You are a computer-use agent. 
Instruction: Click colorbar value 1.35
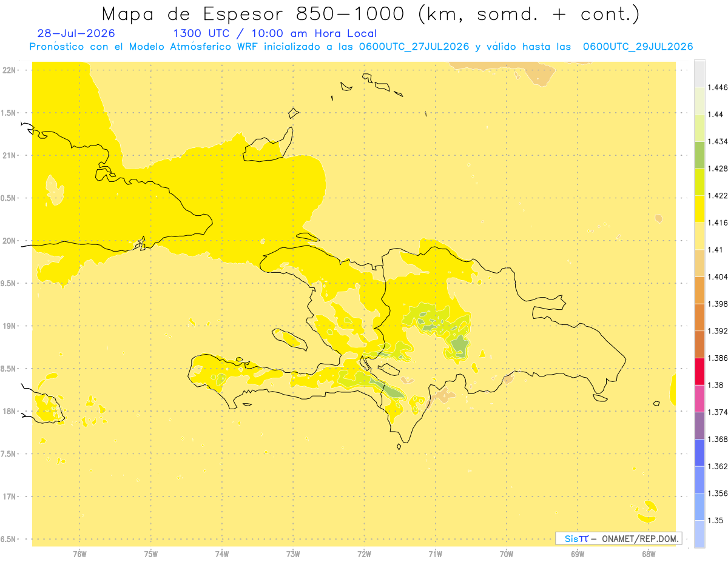pos(716,520)
